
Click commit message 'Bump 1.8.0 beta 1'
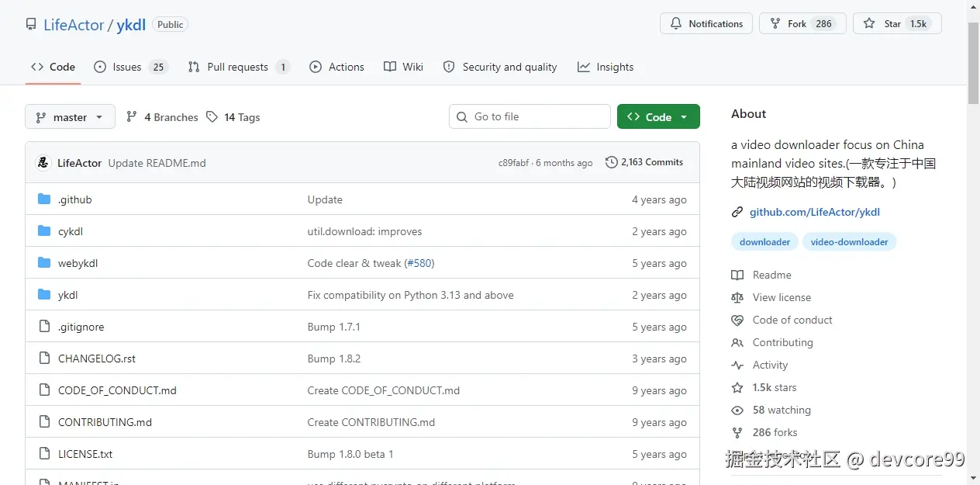(350, 454)
